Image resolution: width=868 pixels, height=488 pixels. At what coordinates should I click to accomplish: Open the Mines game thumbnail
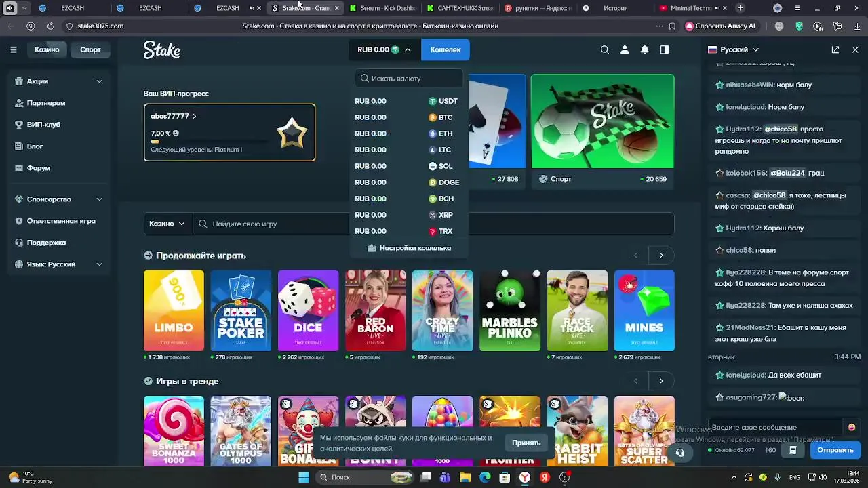pos(644,310)
